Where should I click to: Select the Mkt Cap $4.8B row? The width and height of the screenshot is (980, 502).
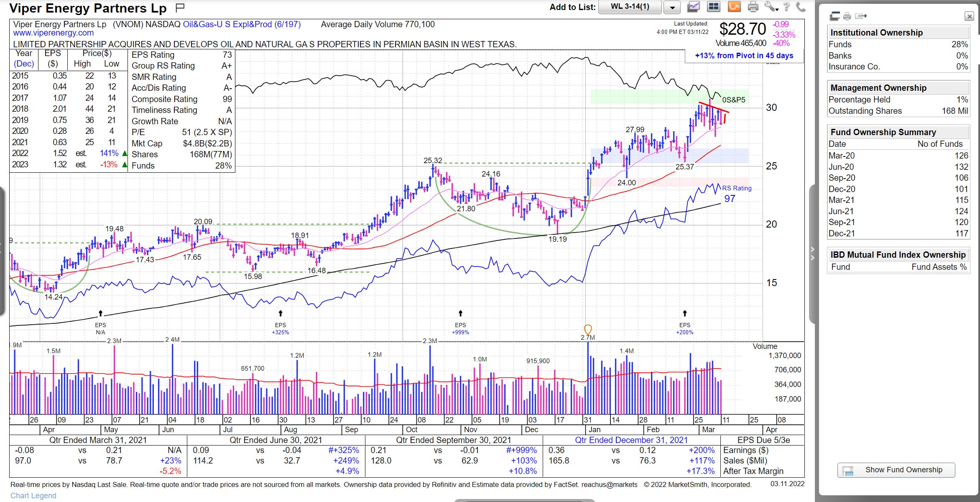[x=181, y=143]
